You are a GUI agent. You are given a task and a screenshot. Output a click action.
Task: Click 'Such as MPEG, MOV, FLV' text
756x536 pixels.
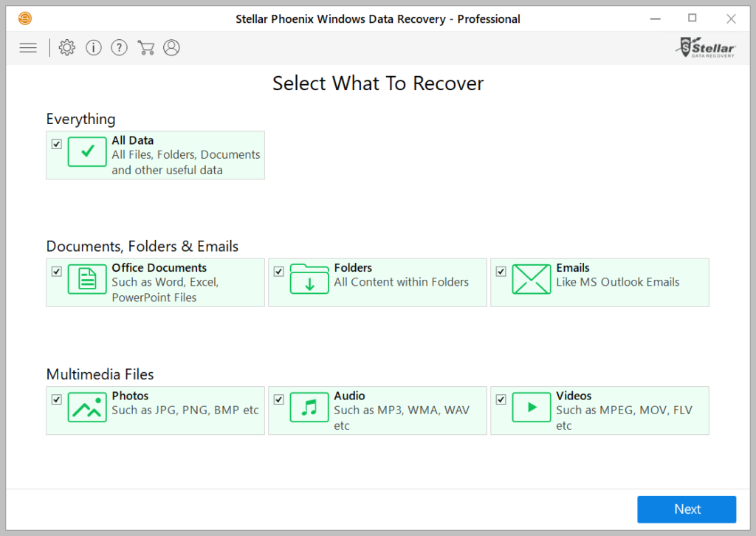point(624,410)
